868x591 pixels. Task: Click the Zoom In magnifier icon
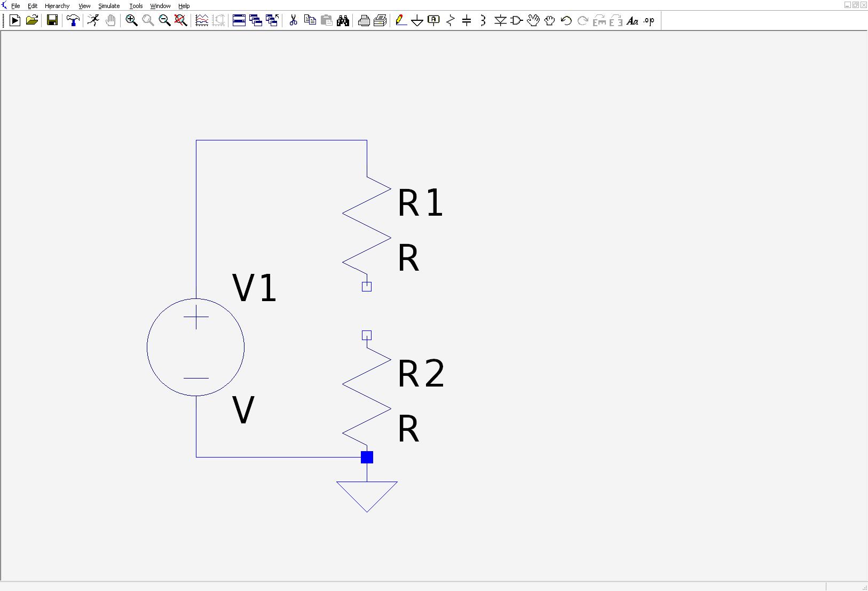coord(131,21)
